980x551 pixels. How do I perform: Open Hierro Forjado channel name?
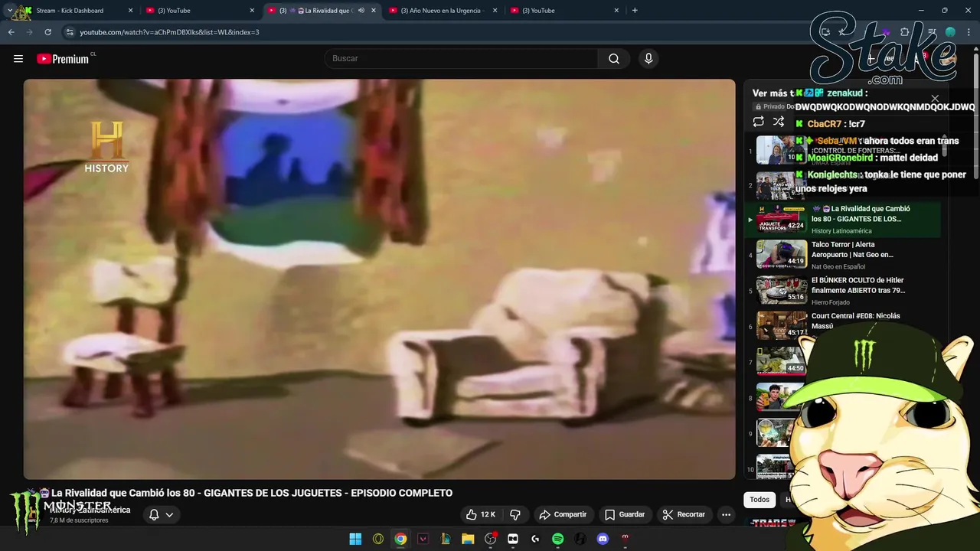click(831, 302)
